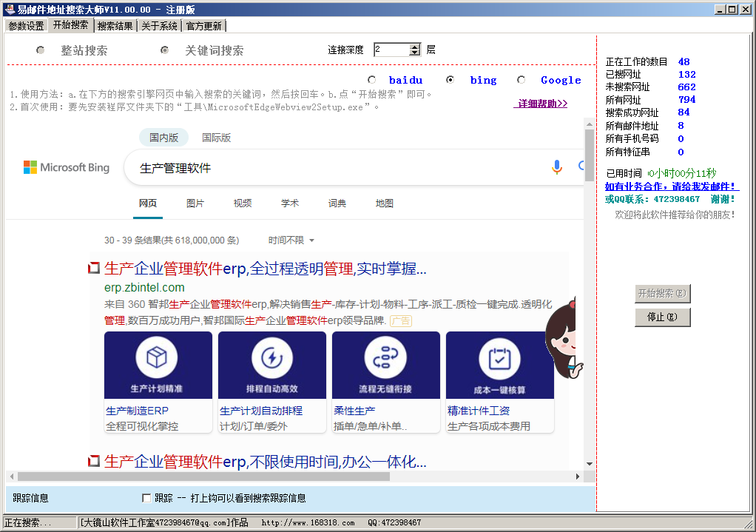Viewport: 756px width, 532px height.
Task: Open the 详细帮助>> link
Action: [x=542, y=104]
